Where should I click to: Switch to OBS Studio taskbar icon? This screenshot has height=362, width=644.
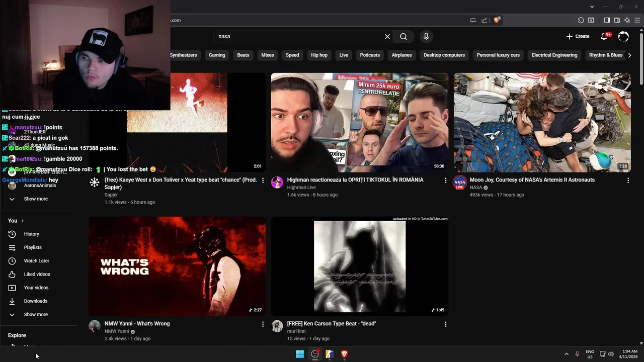tap(315, 354)
